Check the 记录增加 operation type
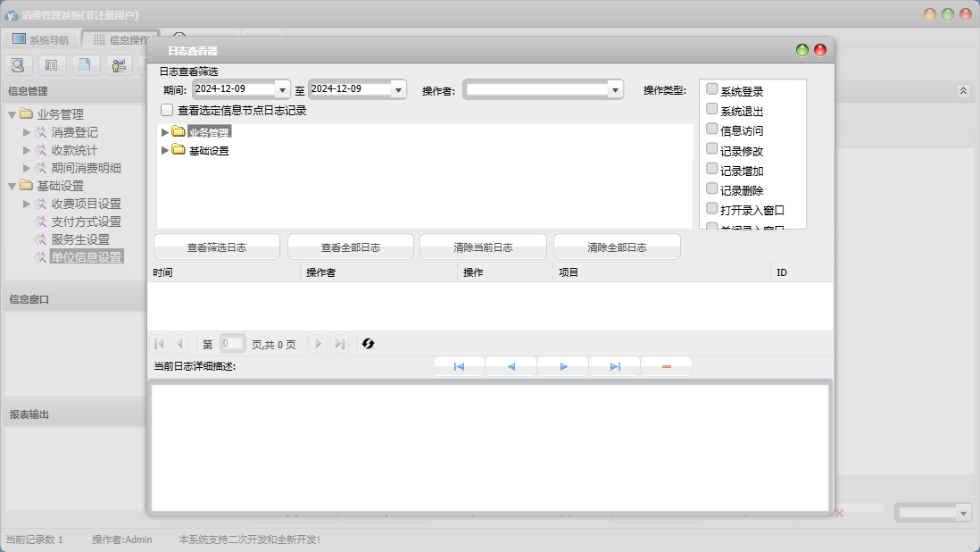Image resolution: width=980 pixels, height=552 pixels. coord(712,168)
